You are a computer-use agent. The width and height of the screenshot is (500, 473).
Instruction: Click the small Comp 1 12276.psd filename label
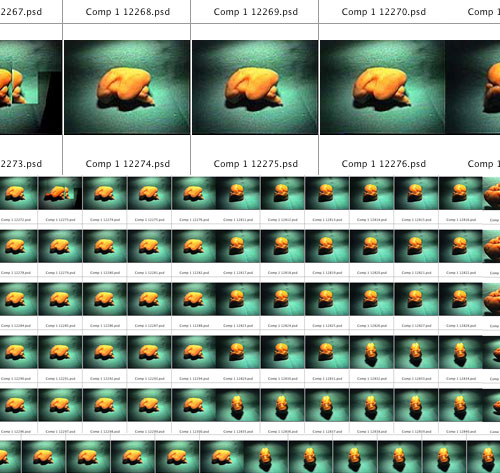(x=194, y=220)
